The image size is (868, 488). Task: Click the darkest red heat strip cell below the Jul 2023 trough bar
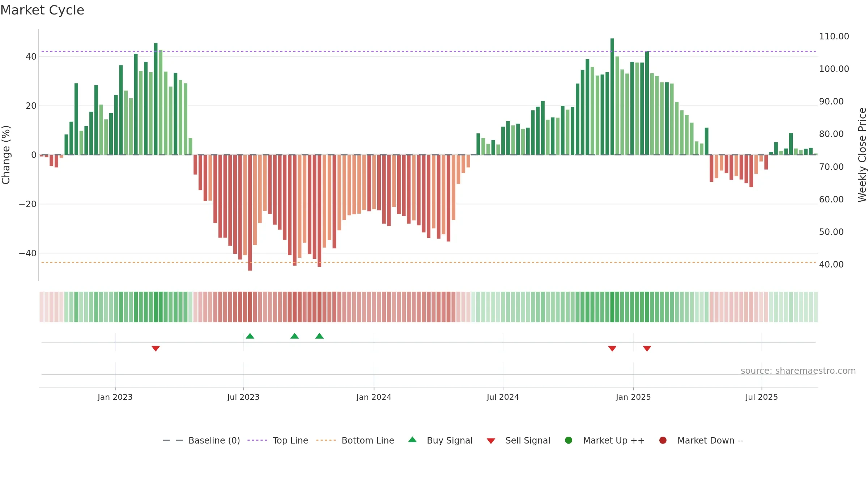[250, 307]
